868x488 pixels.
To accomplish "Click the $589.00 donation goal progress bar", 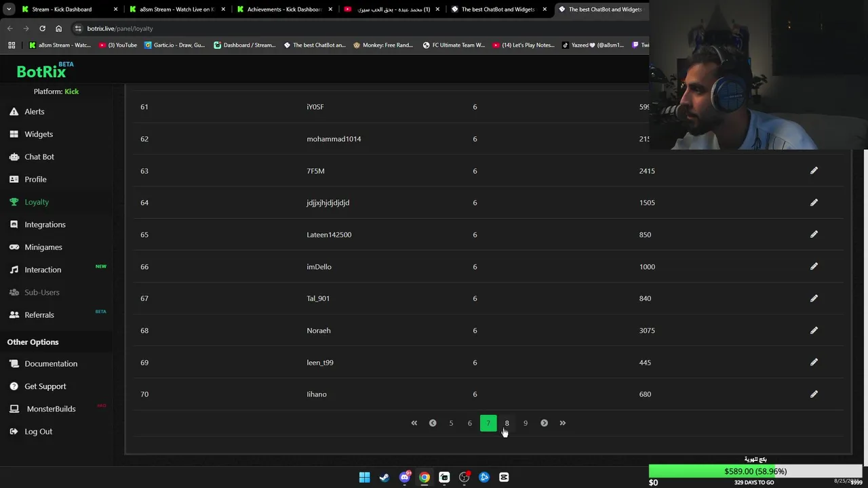I will [755, 471].
